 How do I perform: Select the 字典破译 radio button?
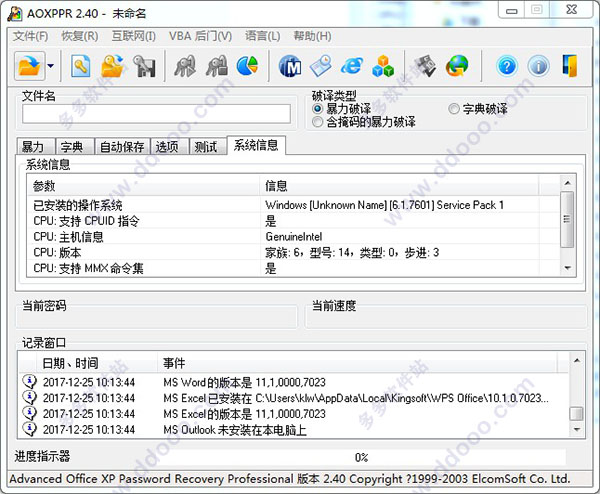click(x=453, y=109)
